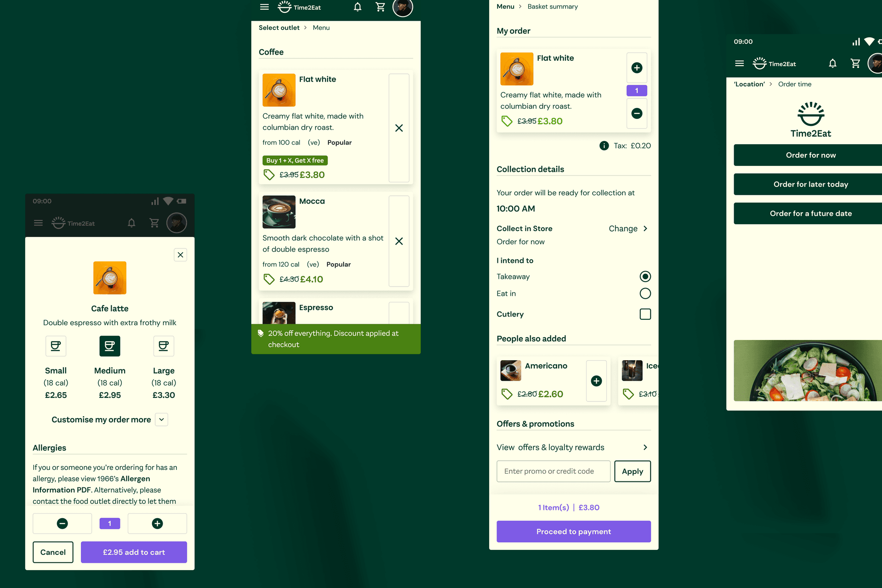
Task: Open shopping cart in Coffee menu header
Action: click(380, 7)
